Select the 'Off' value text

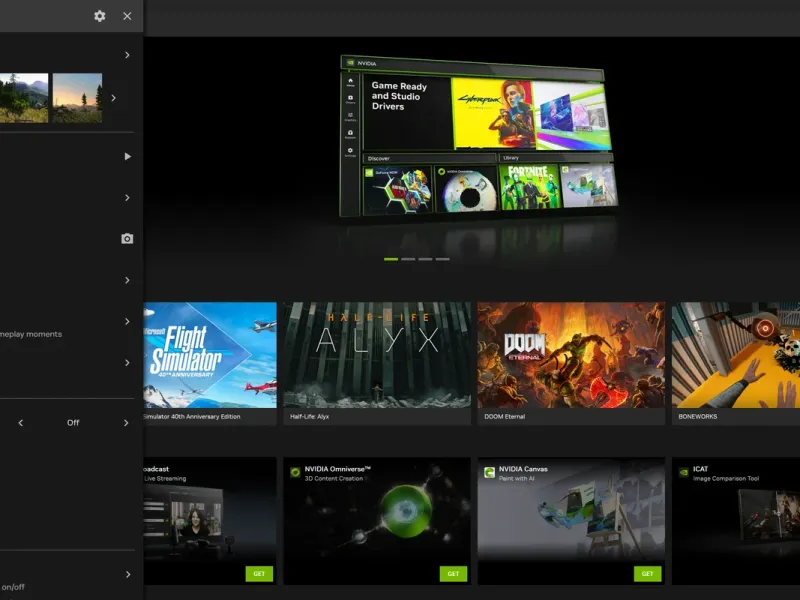[x=73, y=423]
